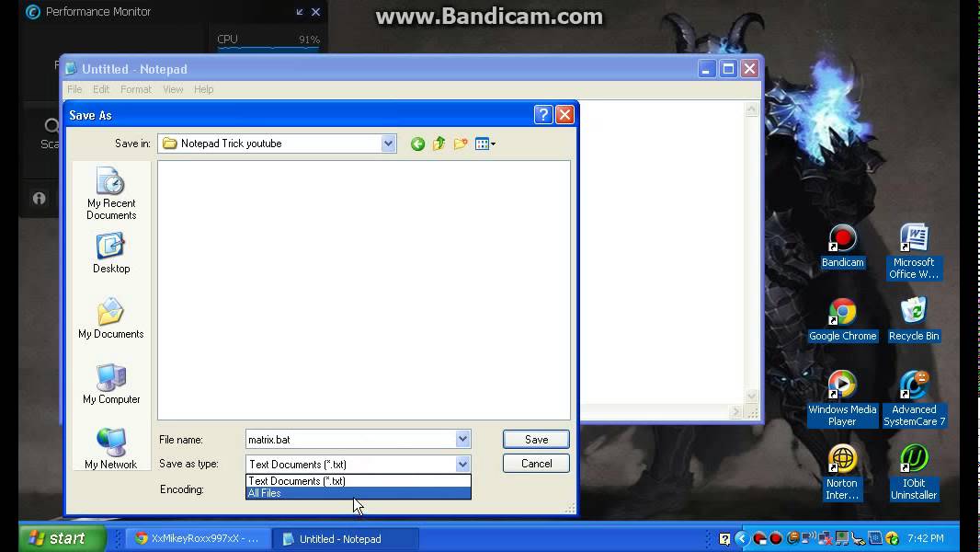
Task: Expand the Save in folder dropdown
Action: tap(388, 144)
